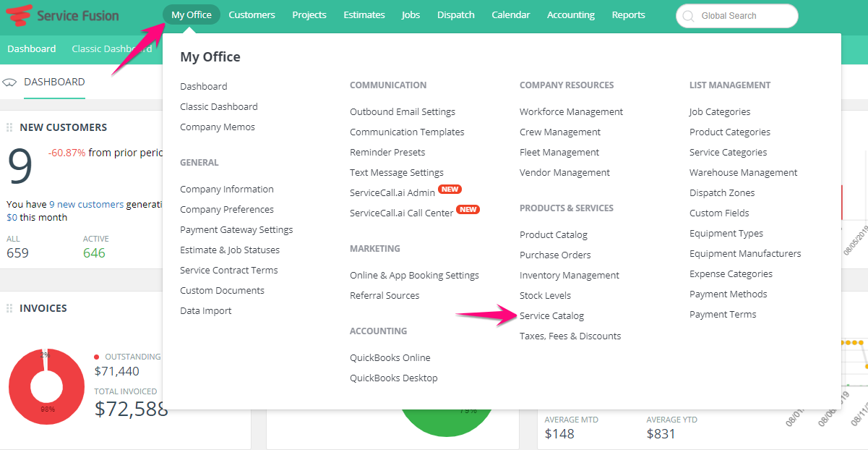Open Fleet Management
The width and height of the screenshot is (868, 450).
pos(559,153)
